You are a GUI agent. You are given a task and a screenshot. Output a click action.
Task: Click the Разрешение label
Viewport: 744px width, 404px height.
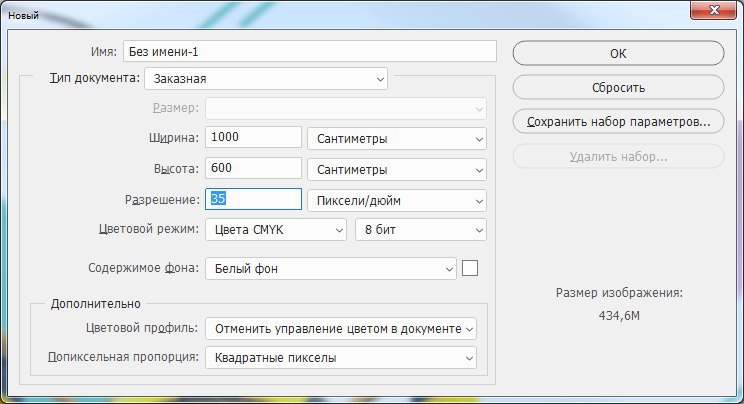pos(162,200)
